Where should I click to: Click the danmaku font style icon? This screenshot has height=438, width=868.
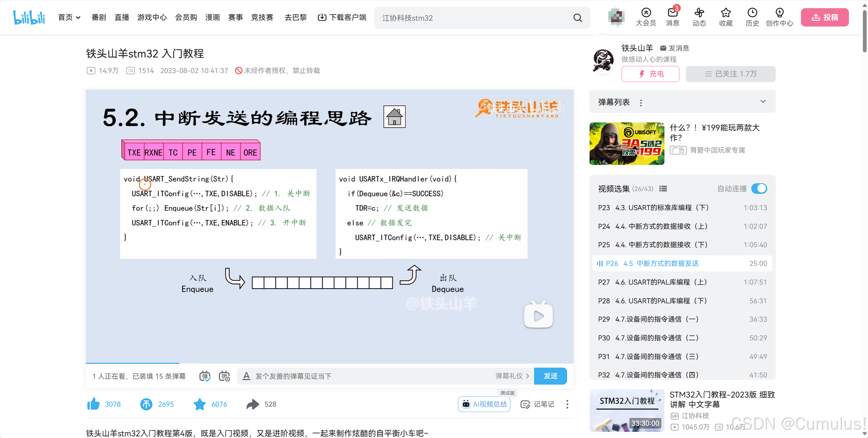coord(246,376)
